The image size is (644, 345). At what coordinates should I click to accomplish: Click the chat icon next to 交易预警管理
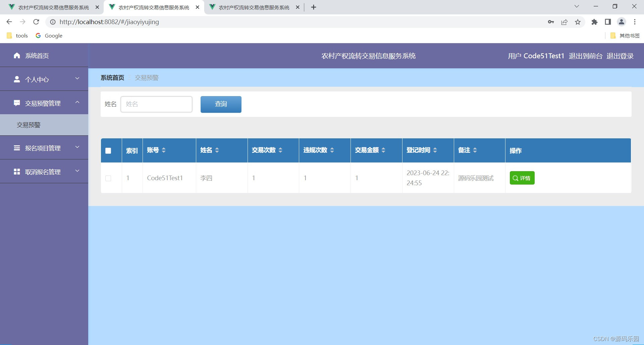click(x=17, y=103)
